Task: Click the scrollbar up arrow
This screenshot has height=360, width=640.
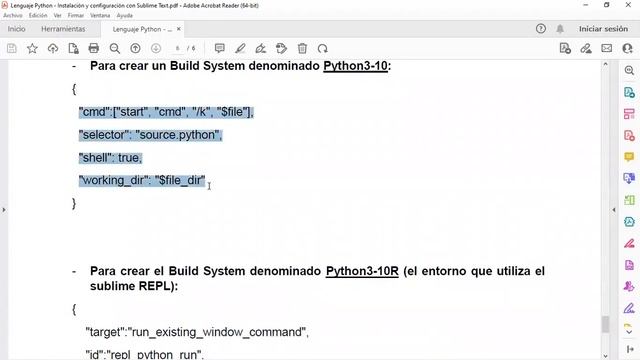Action: tap(605, 64)
